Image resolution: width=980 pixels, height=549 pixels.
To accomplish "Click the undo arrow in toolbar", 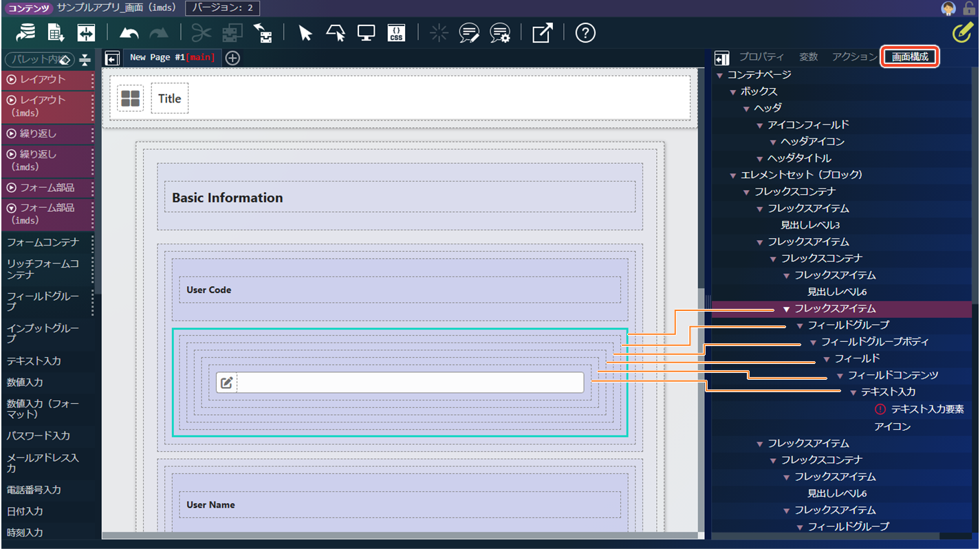I will click(x=129, y=33).
